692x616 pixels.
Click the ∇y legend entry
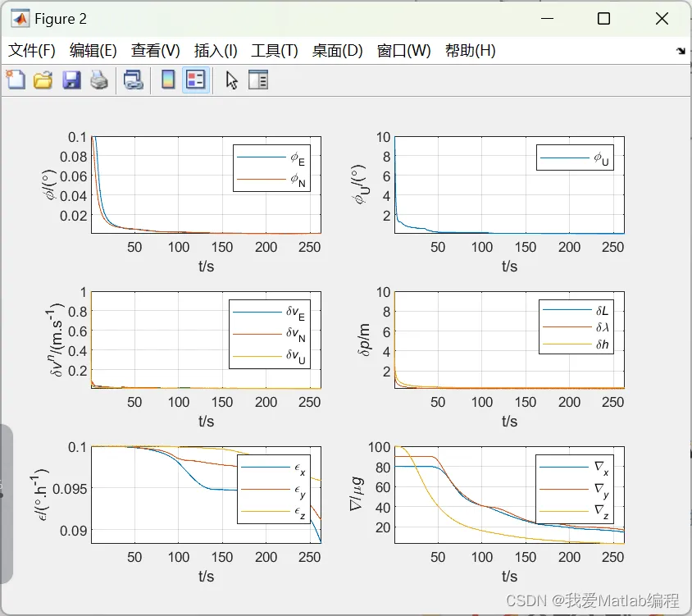click(574, 489)
